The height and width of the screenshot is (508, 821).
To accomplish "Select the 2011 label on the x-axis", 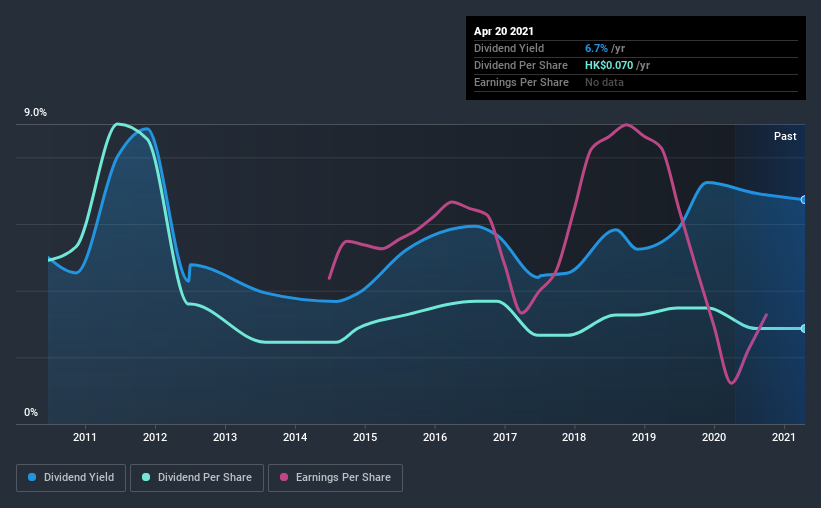I will tap(85, 437).
